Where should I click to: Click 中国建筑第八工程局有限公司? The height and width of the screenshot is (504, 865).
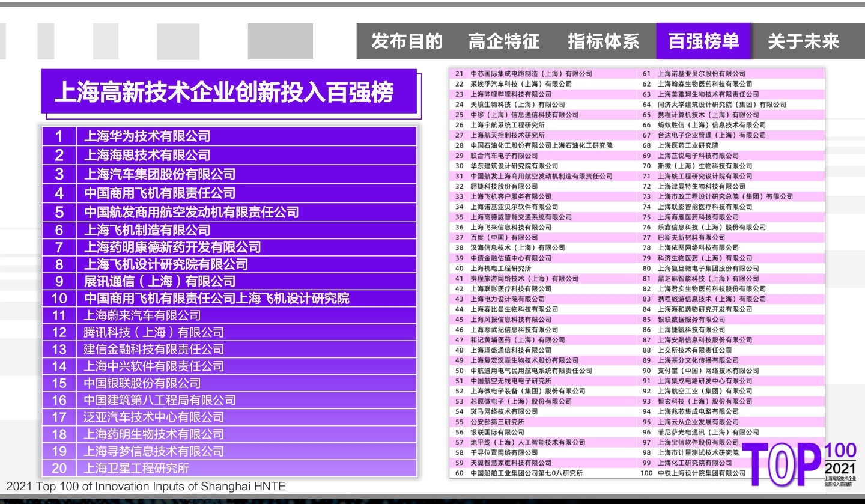229,400
